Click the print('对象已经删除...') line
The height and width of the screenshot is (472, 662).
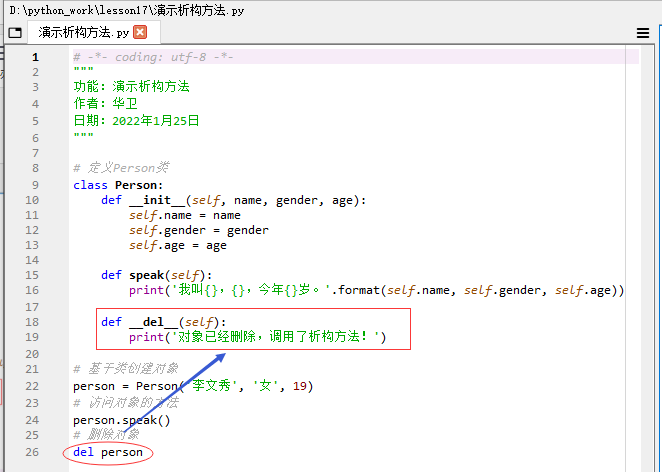coord(258,337)
